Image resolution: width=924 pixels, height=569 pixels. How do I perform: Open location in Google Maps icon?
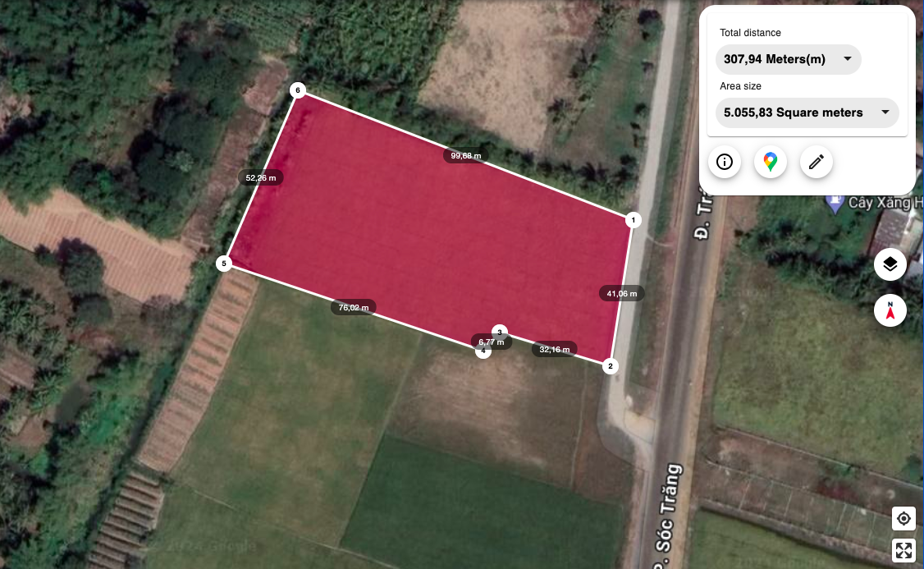(771, 162)
